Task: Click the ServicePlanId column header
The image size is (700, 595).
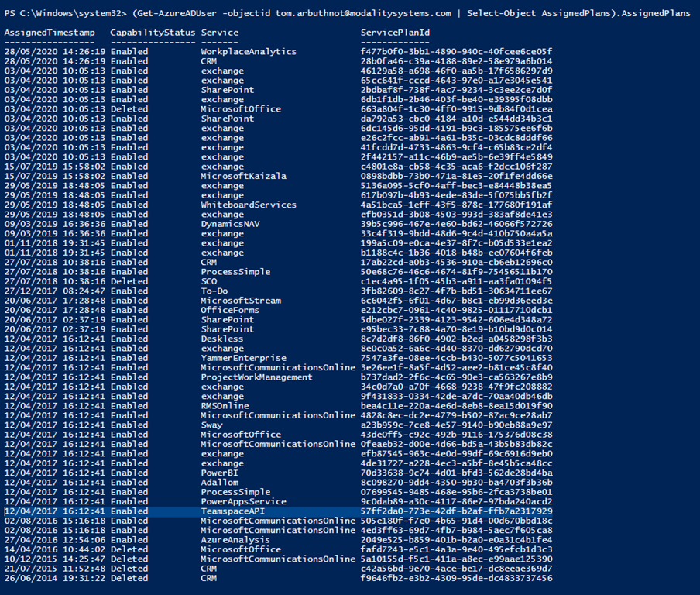Action: [x=396, y=33]
